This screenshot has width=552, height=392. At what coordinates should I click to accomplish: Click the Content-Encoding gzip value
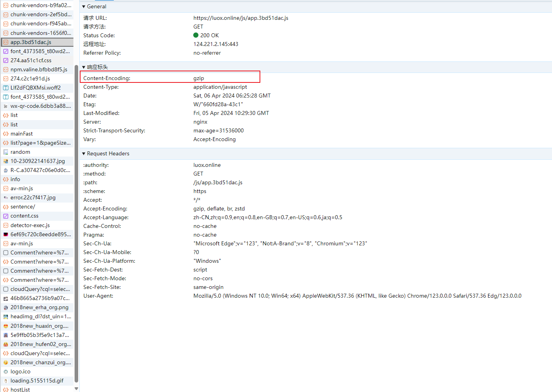click(199, 78)
